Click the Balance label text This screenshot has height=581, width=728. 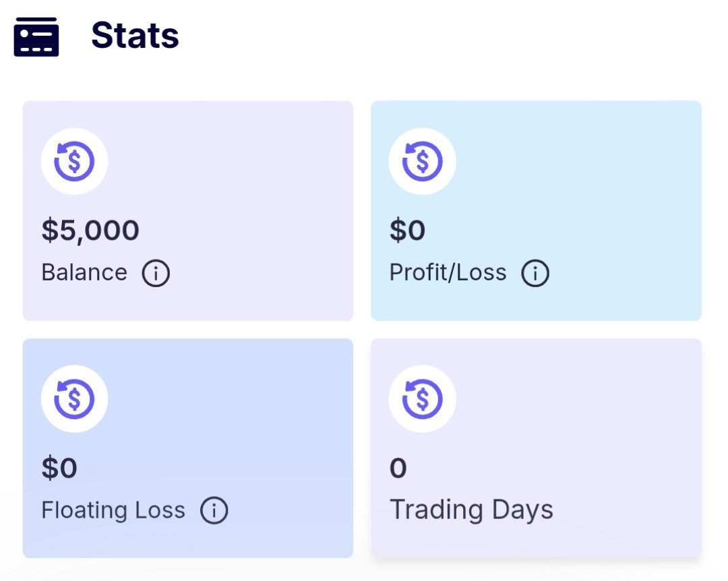click(x=84, y=272)
